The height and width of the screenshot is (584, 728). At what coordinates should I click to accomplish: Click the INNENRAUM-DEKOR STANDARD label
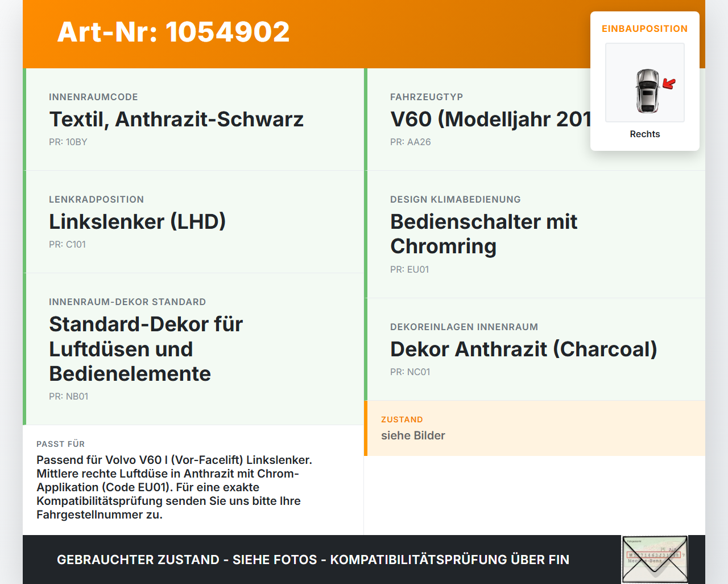tap(127, 302)
